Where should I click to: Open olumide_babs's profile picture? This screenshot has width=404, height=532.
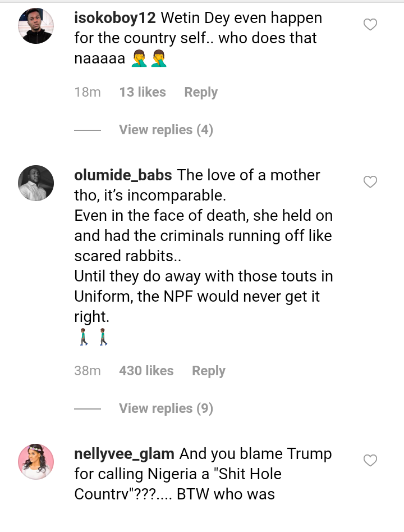pos(36,183)
